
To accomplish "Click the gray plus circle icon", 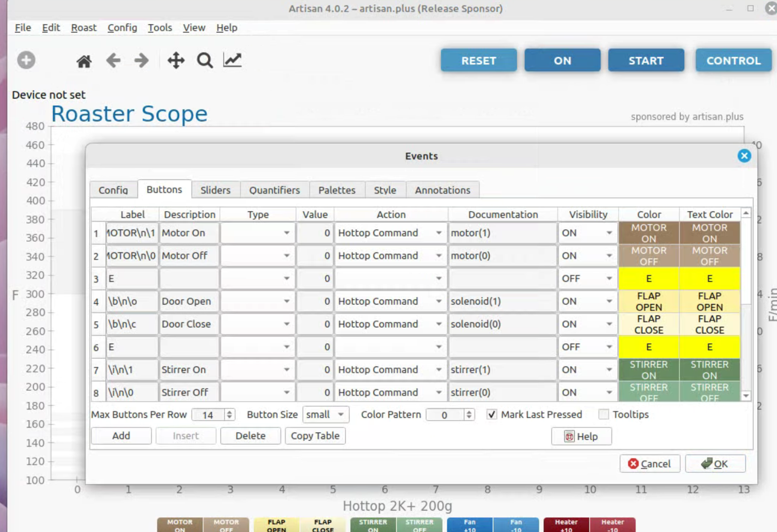I will click(26, 61).
